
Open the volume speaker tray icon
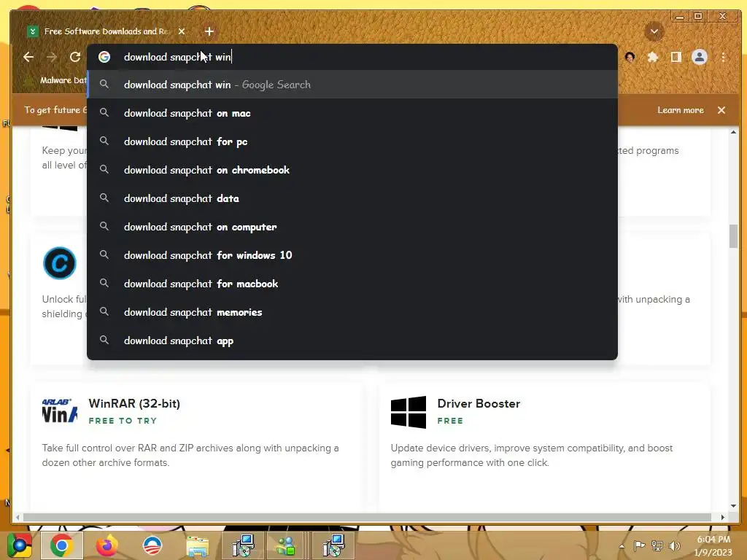tap(675, 545)
